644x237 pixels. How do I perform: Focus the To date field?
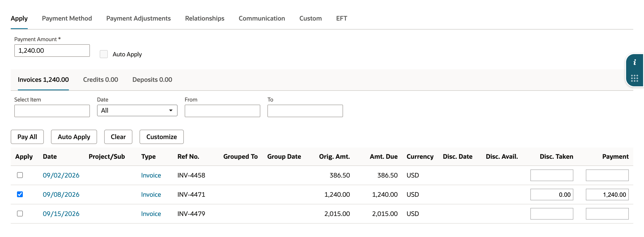pyautogui.click(x=305, y=111)
